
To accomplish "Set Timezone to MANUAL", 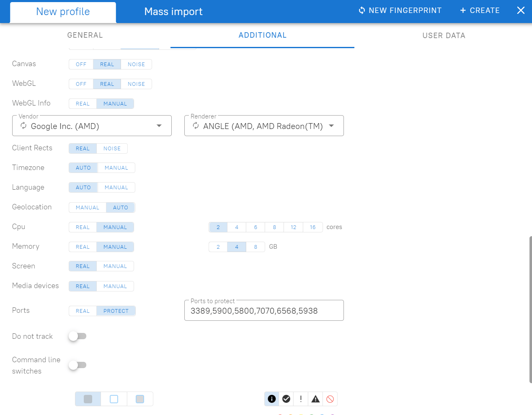I will [116, 168].
